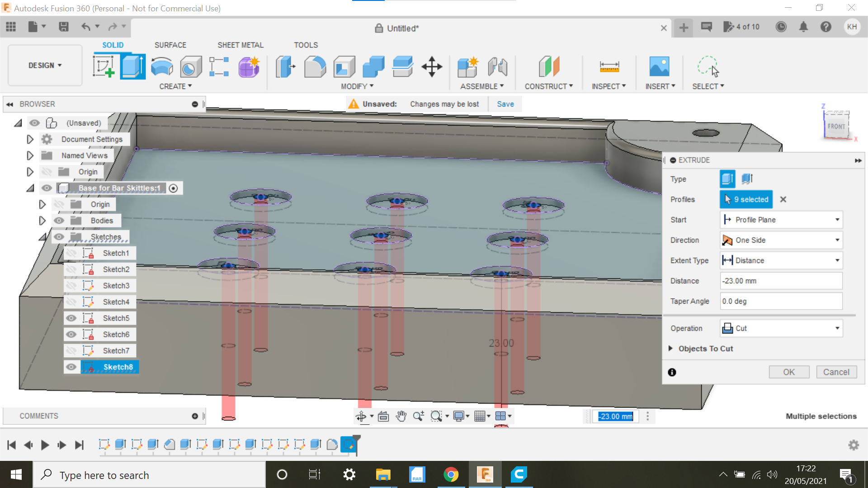Switch to the Sheet Metal tab
The image size is (868, 488).
click(x=240, y=45)
